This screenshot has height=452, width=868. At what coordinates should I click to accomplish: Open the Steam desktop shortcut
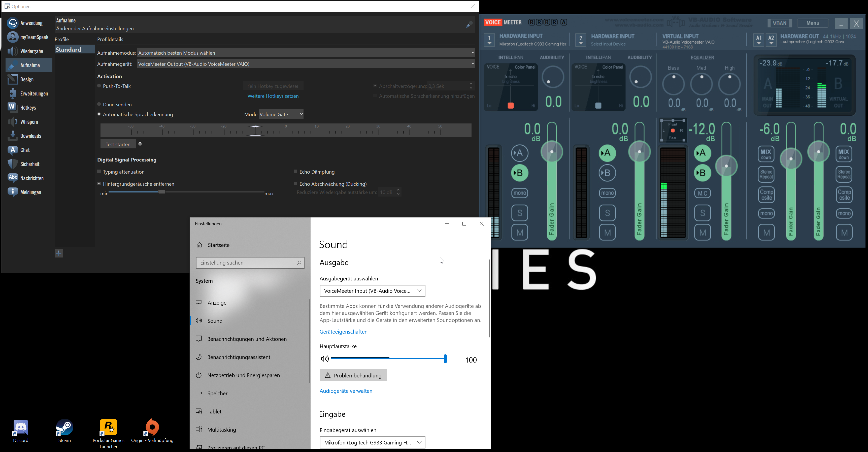click(x=64, y=430)
